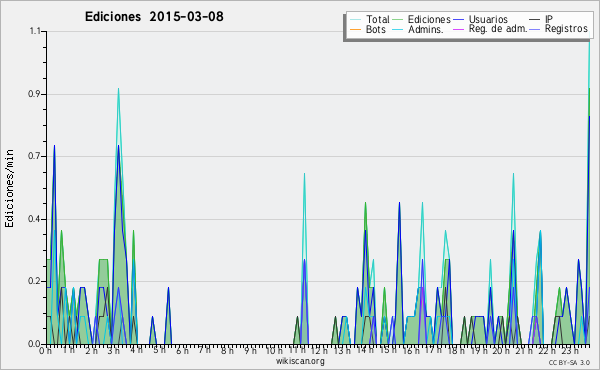Click the 7 h label on time axis
Screen dimensions: 600x370
[204, 351]
